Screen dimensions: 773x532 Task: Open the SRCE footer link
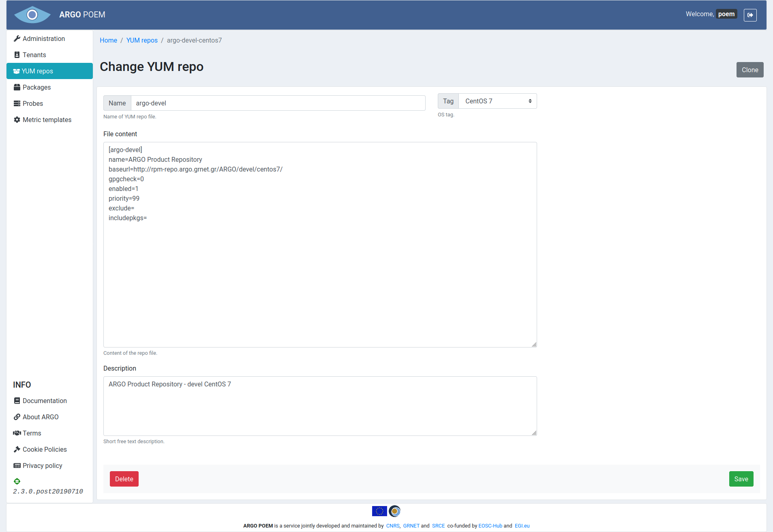click(x=438, y=526)
